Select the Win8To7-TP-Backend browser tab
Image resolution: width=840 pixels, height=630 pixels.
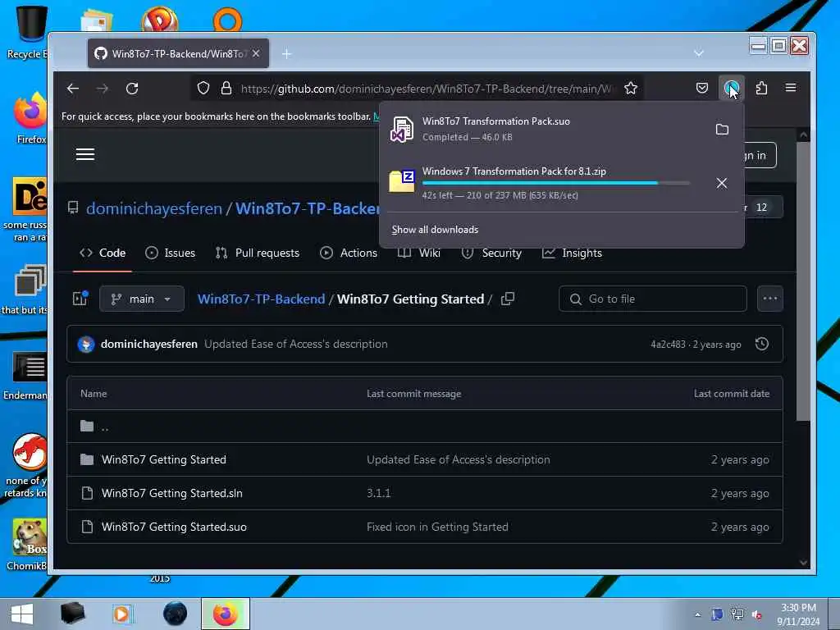click(x=178, y=53)
